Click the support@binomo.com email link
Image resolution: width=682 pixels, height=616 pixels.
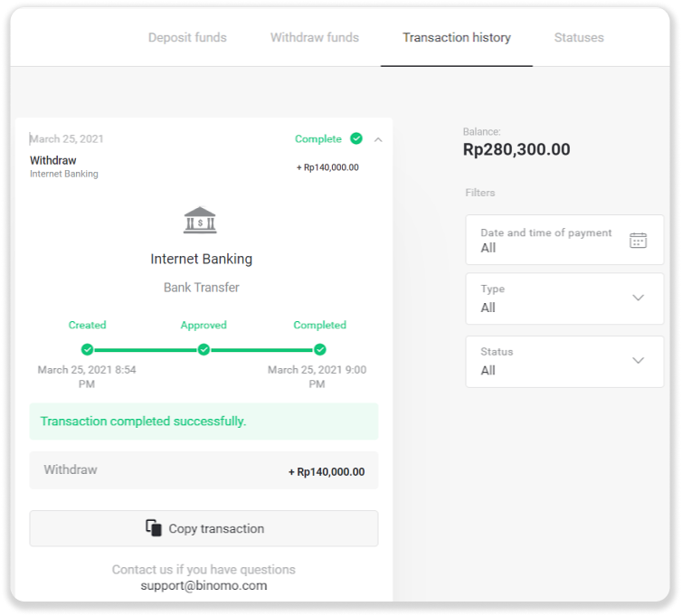tap(204, 585)
